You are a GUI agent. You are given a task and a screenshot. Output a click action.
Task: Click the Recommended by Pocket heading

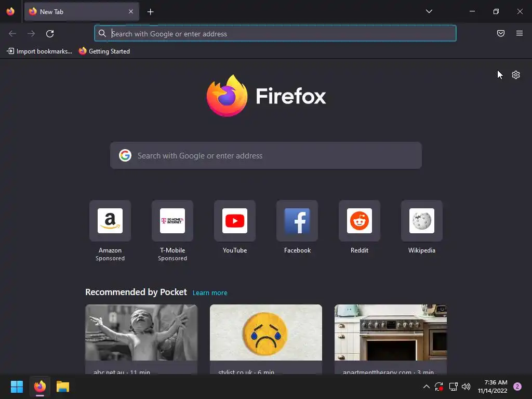click(136, 292)
